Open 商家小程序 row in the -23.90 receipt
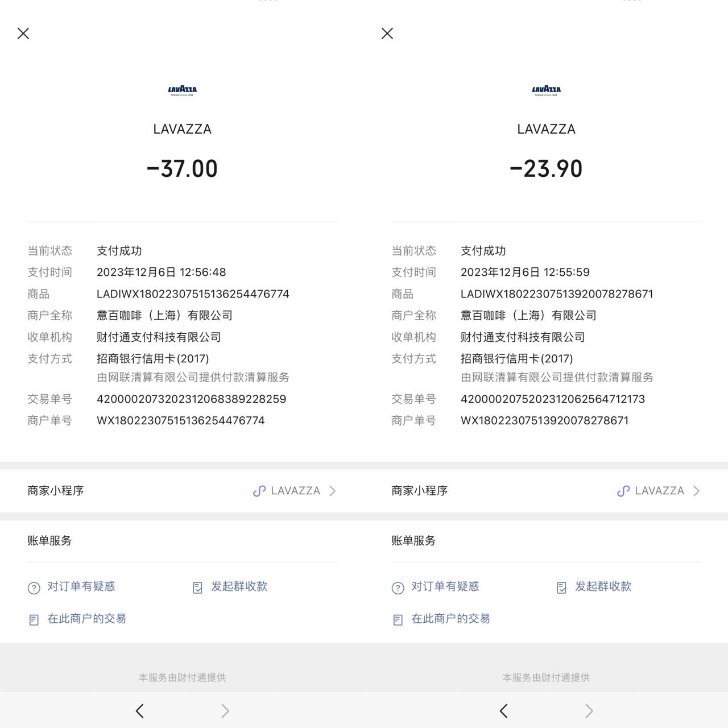Screen dimensions: 728x728 546,491
